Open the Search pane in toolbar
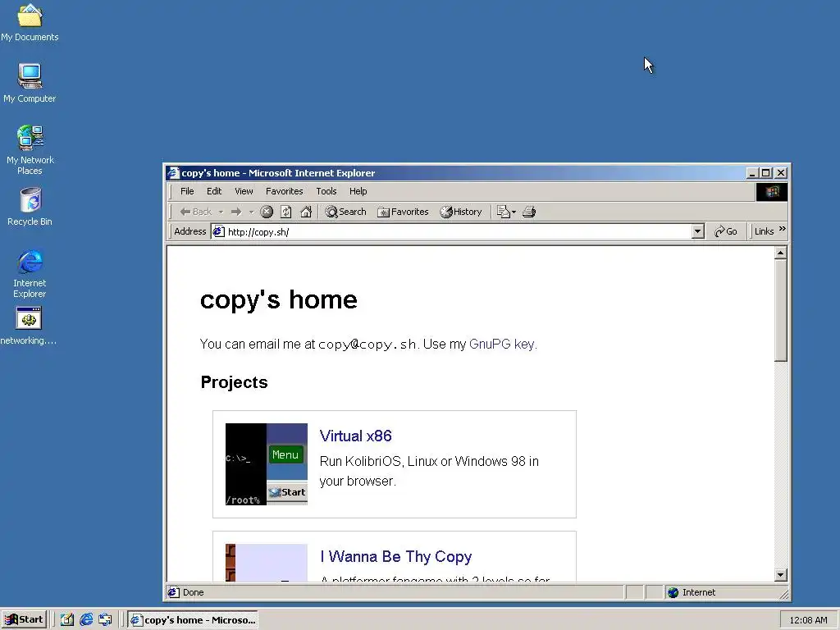840x630 pixels. point(345,212)
